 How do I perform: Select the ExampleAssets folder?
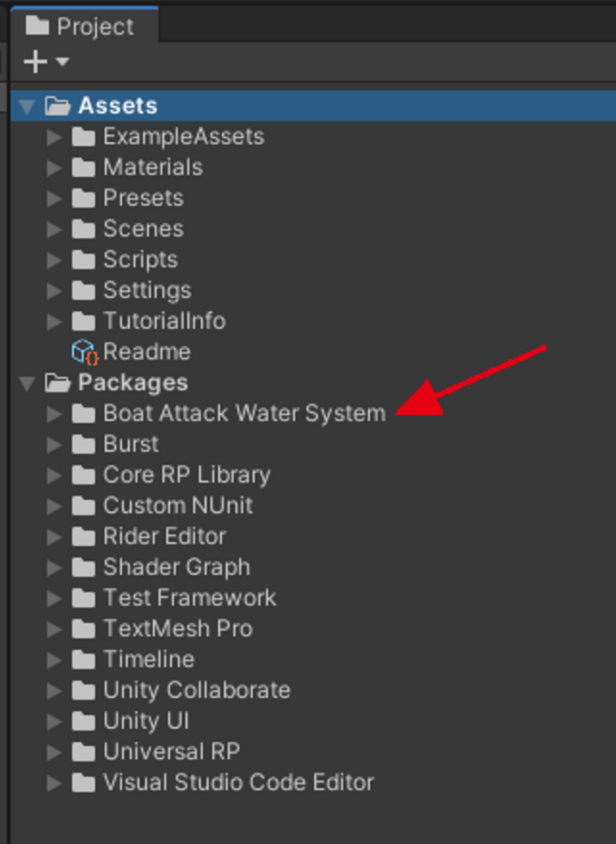183,137
